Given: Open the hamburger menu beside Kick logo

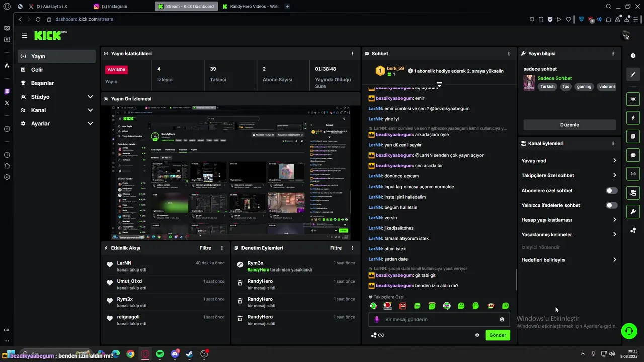Looking at the screenshot, I should 24,36.
